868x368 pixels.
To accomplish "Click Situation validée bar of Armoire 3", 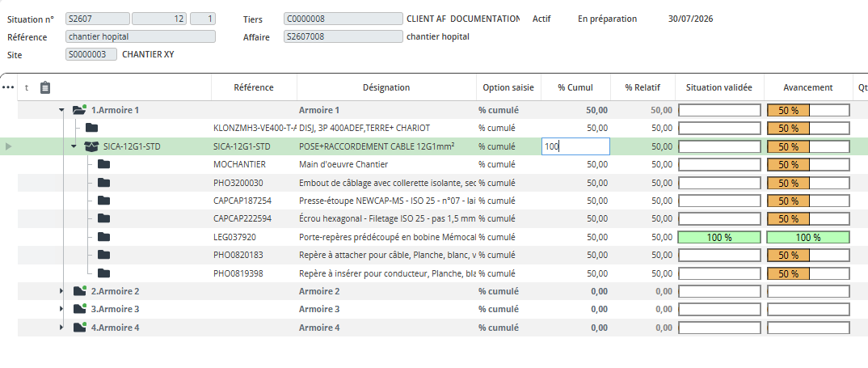I will (719, 309).
